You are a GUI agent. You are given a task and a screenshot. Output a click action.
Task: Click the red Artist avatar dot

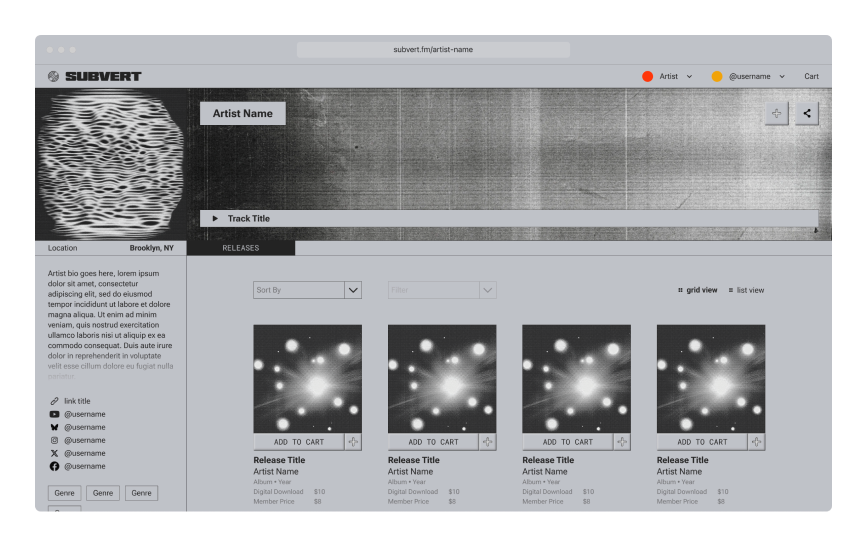click(x=647, y=76)
